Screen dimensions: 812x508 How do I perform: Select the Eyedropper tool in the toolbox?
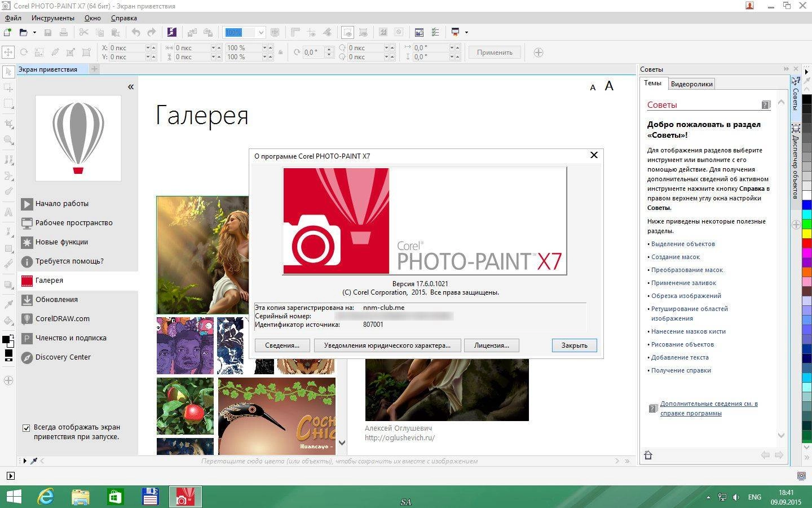pyautogui.click(x=8, y=304)
